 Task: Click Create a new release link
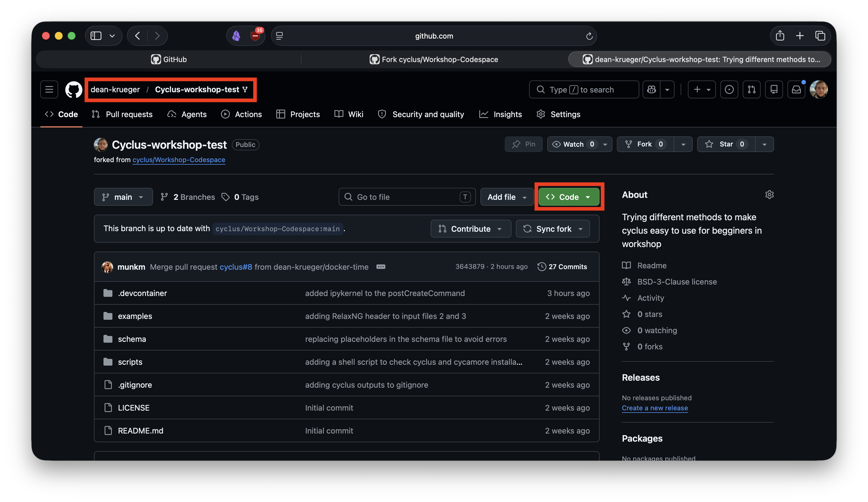coord(655,408)
